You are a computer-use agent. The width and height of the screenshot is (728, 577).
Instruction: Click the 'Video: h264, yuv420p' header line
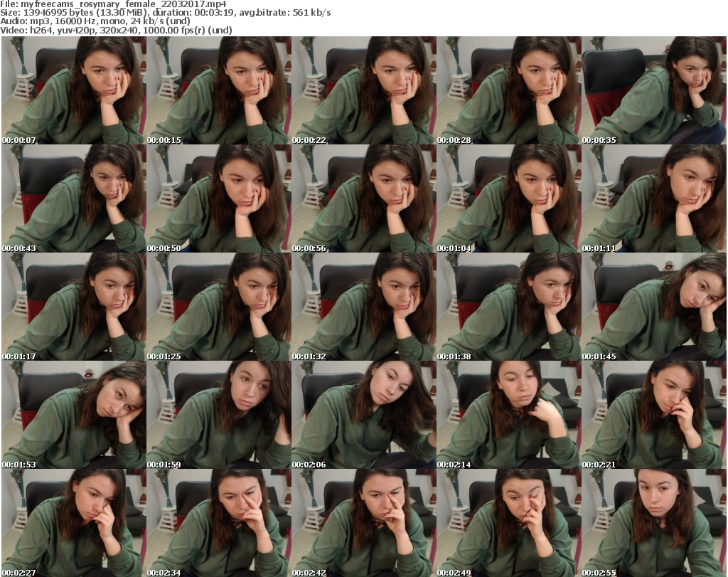(x=116, y=30)
